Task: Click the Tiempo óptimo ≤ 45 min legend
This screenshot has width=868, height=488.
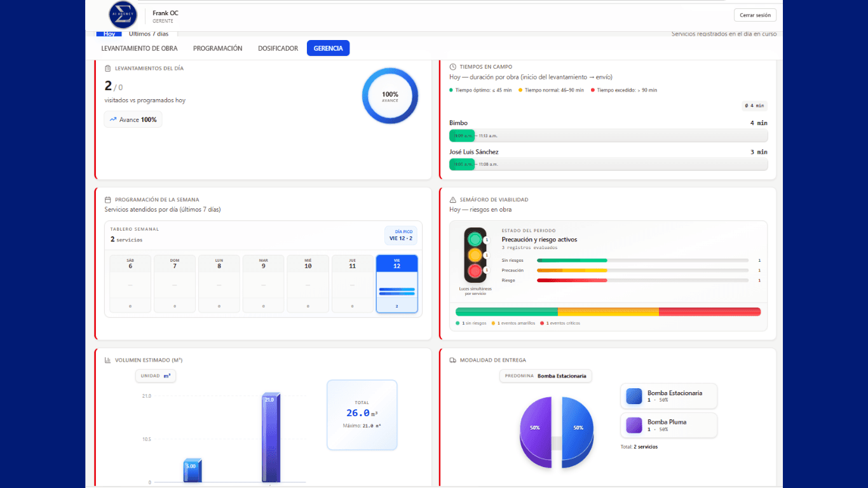Action: pos(480,90)
